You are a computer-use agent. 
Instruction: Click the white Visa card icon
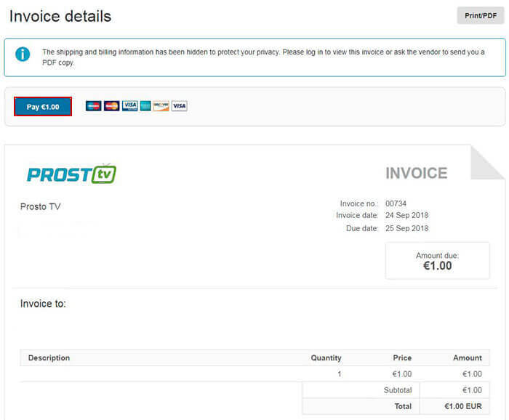tap(179, 106)
